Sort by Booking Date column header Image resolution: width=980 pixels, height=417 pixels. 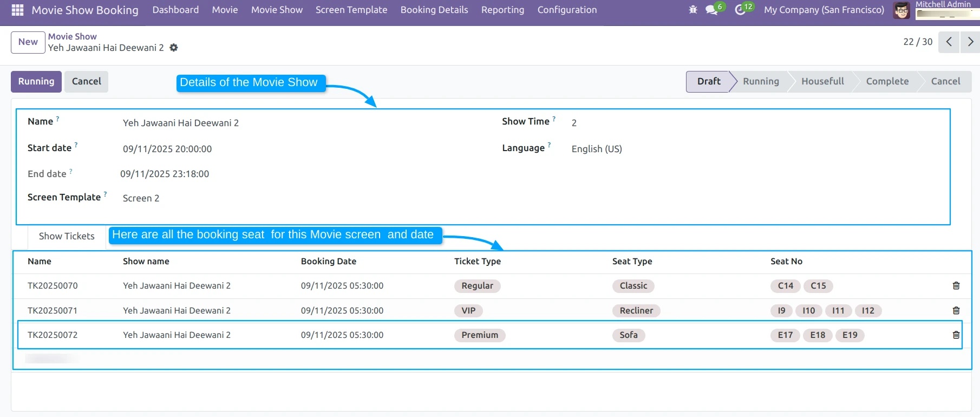click(329, 262)
